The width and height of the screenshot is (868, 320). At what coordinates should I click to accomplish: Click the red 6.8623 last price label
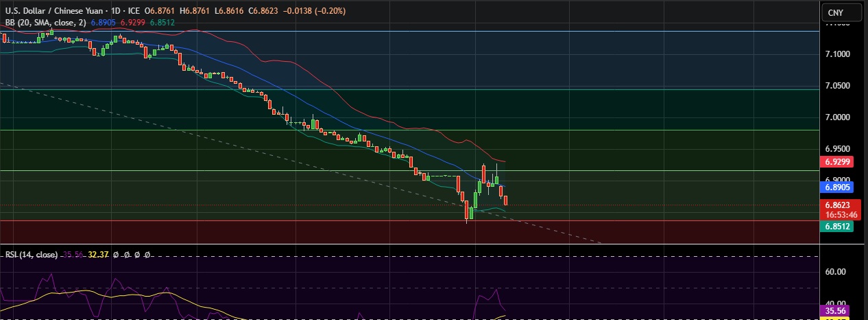tap(837, 205)
